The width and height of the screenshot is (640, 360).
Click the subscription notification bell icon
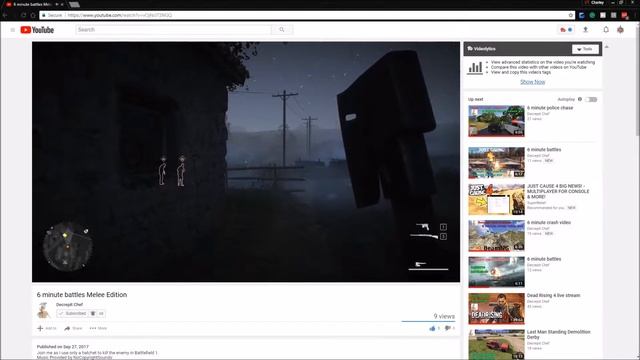tap(93, 313)
